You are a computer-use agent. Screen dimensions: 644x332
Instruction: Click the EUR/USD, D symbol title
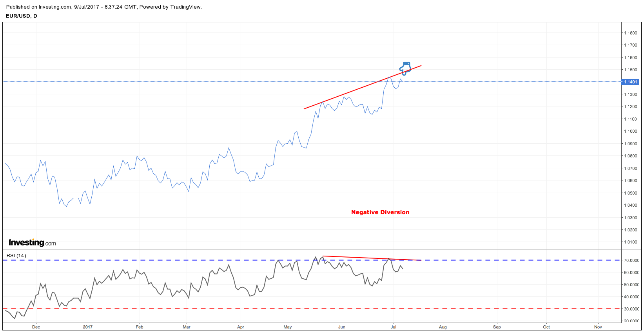pyautogui.click(x=22, y=16)
